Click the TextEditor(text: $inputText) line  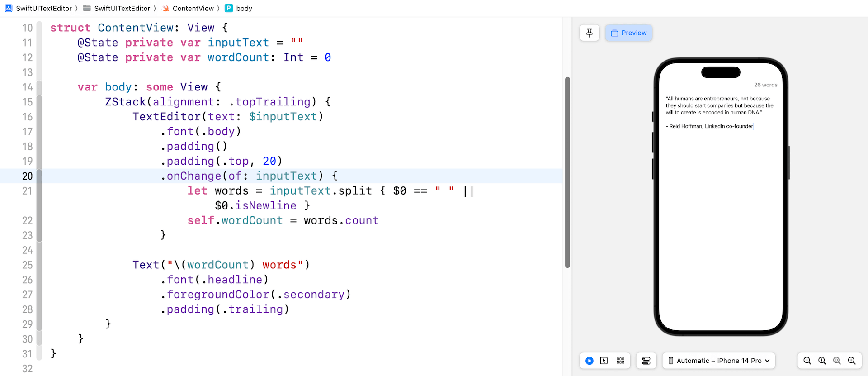(228, 117)
